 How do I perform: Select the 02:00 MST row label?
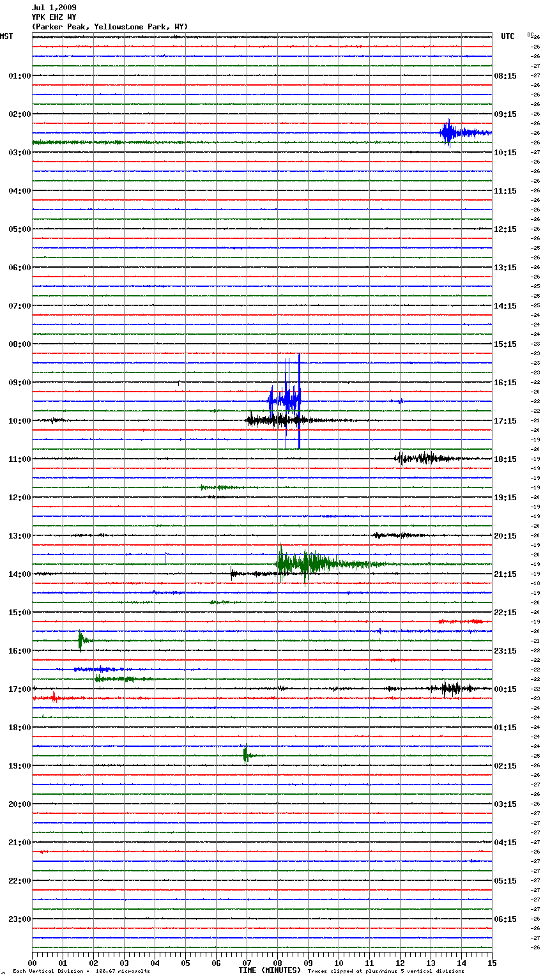(20, 114)
